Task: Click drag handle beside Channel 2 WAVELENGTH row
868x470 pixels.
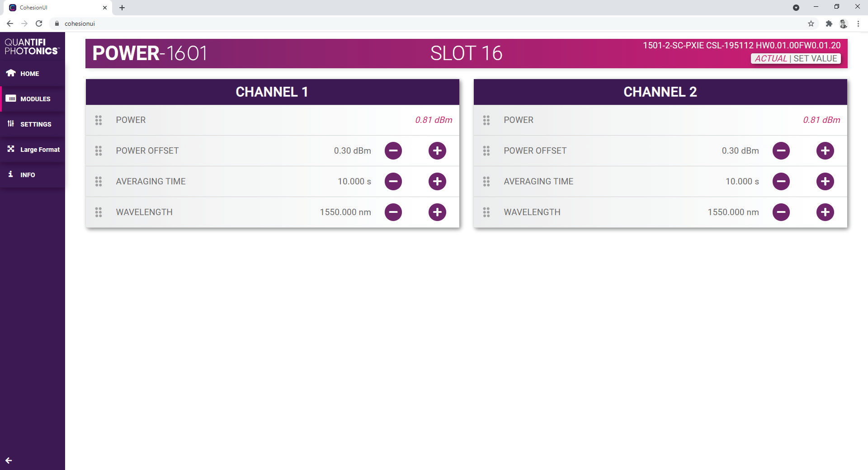Action: (486, 212)
